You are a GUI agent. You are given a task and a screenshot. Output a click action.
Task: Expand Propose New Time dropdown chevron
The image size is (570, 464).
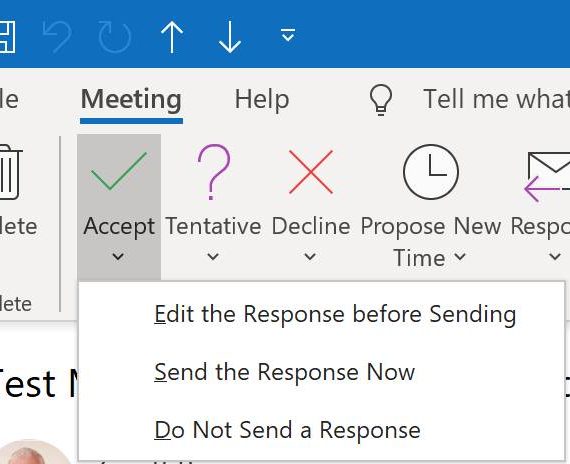pyautogui.click(x=460, y=257)
